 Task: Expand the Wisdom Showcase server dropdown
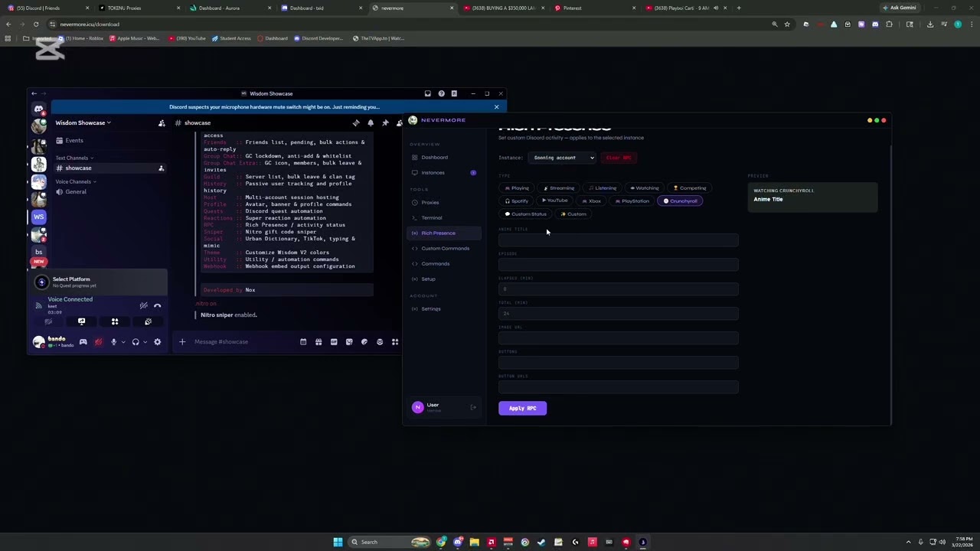point(83,123)
